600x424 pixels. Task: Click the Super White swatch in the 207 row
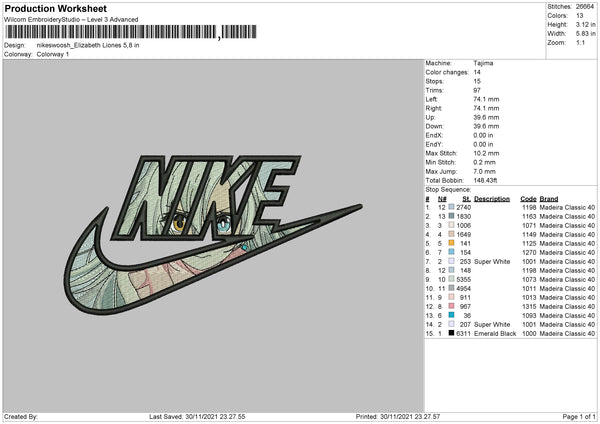(452, 324)
